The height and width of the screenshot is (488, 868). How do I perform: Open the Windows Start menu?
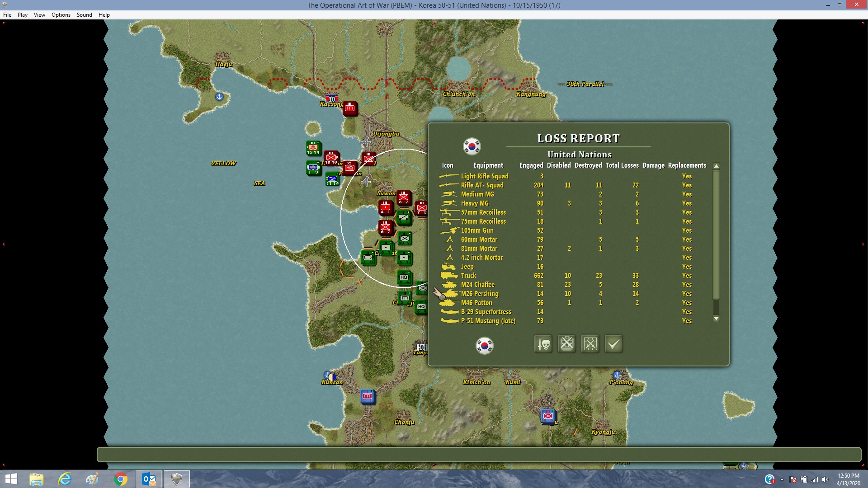[11, 479]
